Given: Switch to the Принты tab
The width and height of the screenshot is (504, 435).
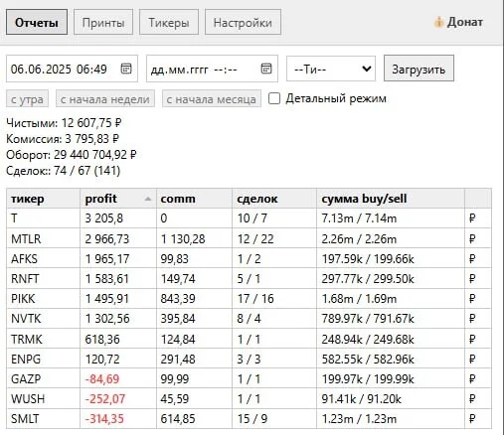Looking at the screenshot, I should [x=103, y=22].
